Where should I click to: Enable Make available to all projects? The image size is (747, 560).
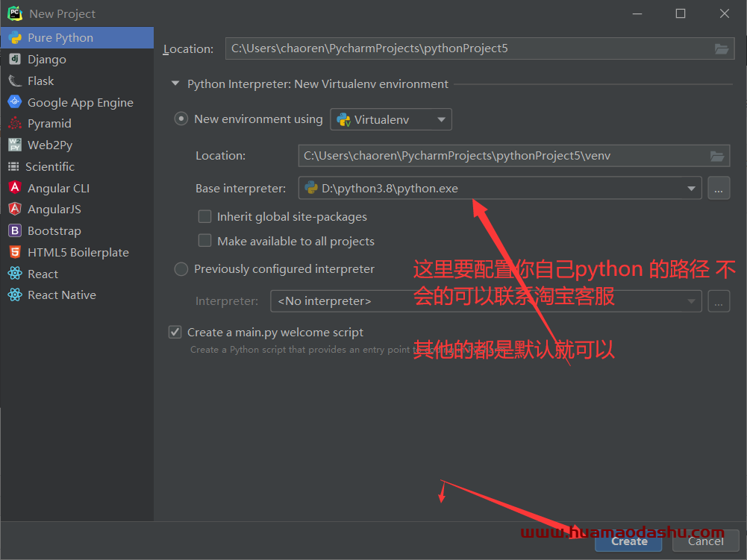click(x=205, y=240)
